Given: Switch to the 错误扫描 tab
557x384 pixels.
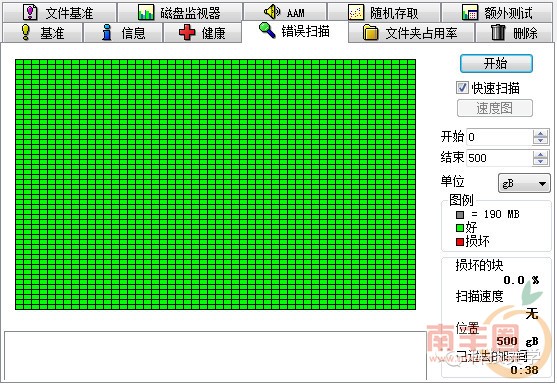Looking at the screenshot, I should [295, 31].
